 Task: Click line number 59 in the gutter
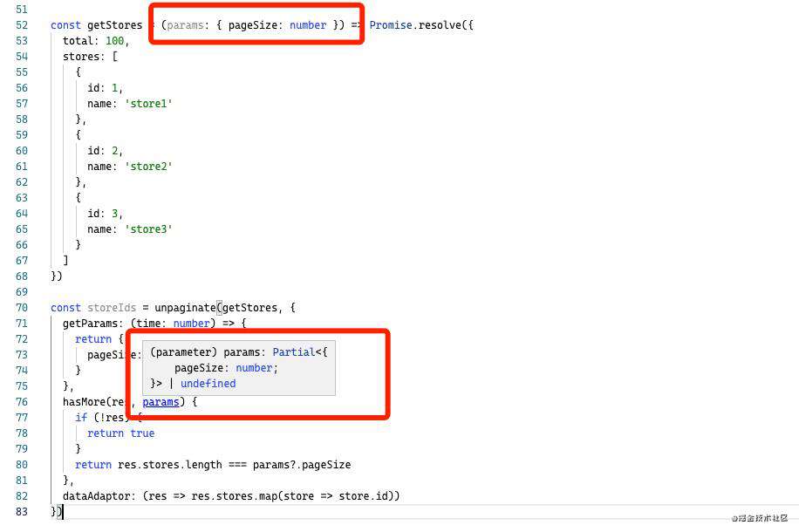click(22, 135)
